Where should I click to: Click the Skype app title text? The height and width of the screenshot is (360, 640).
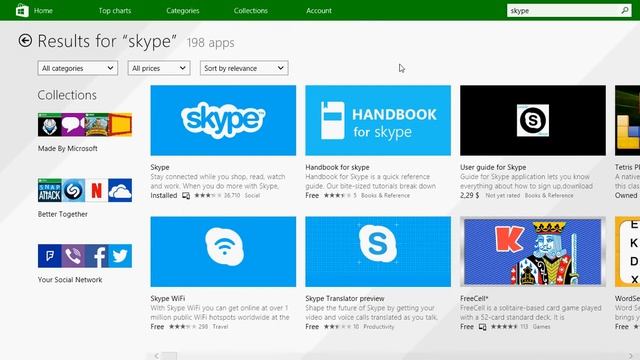[x=160, y=167]
